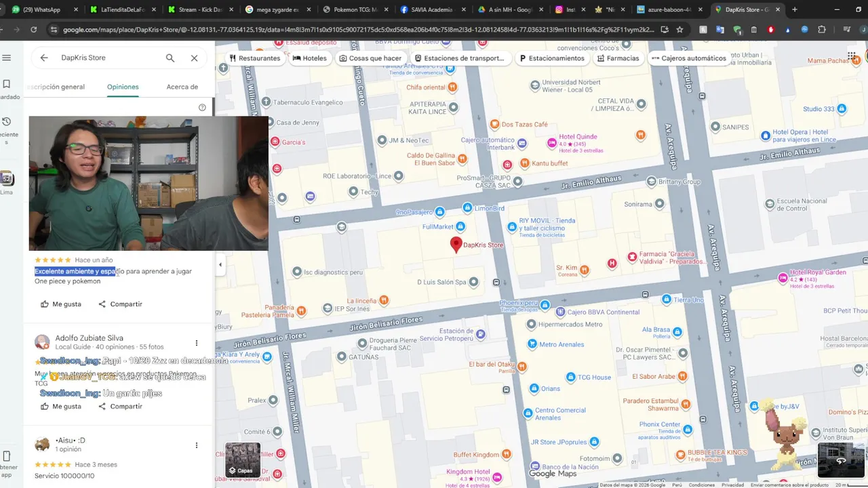This screenshot has width=868, height=488.
Task: Like the 'Excelente ambiente' review with Me gusta
Action: pyautogui.click(x=61, y=304)
